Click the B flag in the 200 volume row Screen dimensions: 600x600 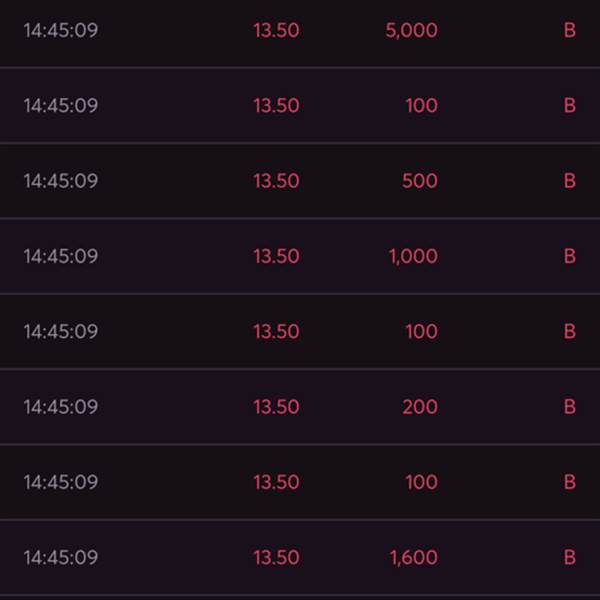coord(569,407)
